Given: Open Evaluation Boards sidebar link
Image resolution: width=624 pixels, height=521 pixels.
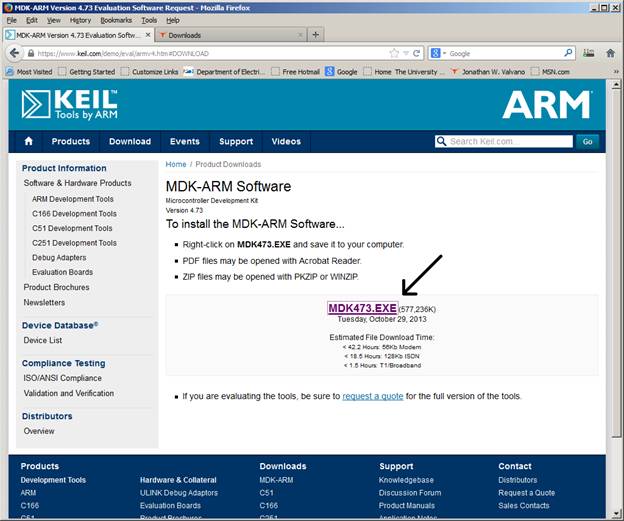Looking at the screenshot, I should [62, 272].
